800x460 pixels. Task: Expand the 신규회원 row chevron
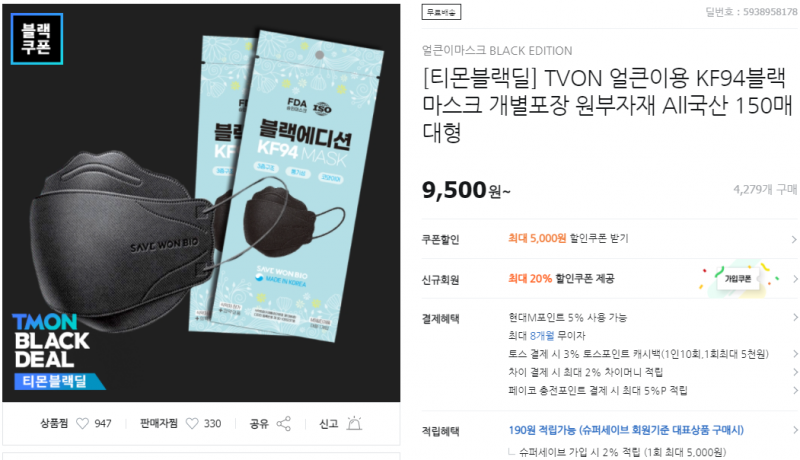[x=795, y=279]
